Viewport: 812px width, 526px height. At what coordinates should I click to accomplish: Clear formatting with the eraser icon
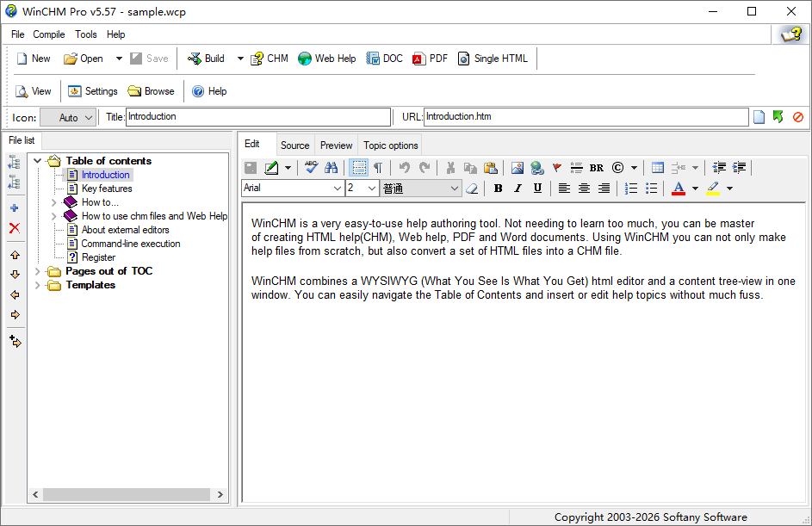[472, 189]
